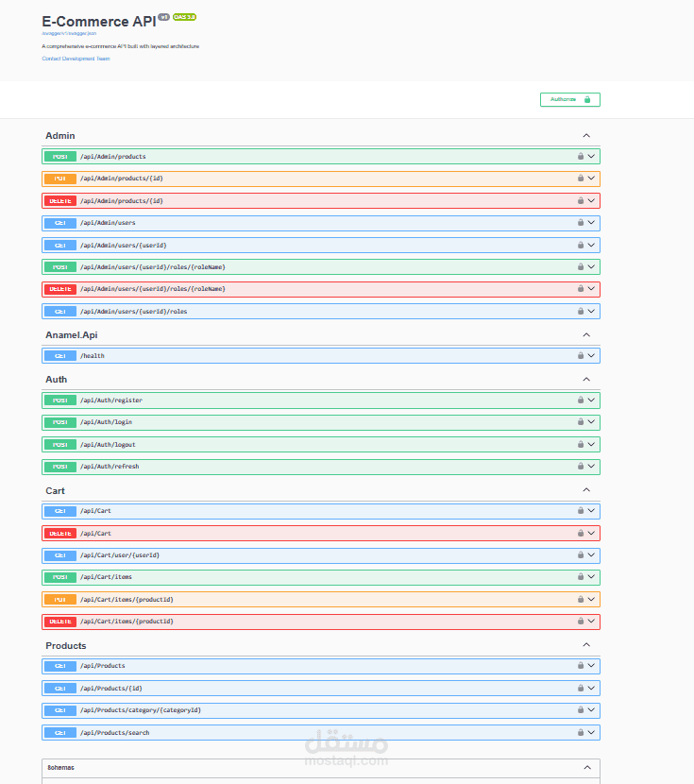Click path text /api/Admin/users/{userId}/roles

coord(134,312)
